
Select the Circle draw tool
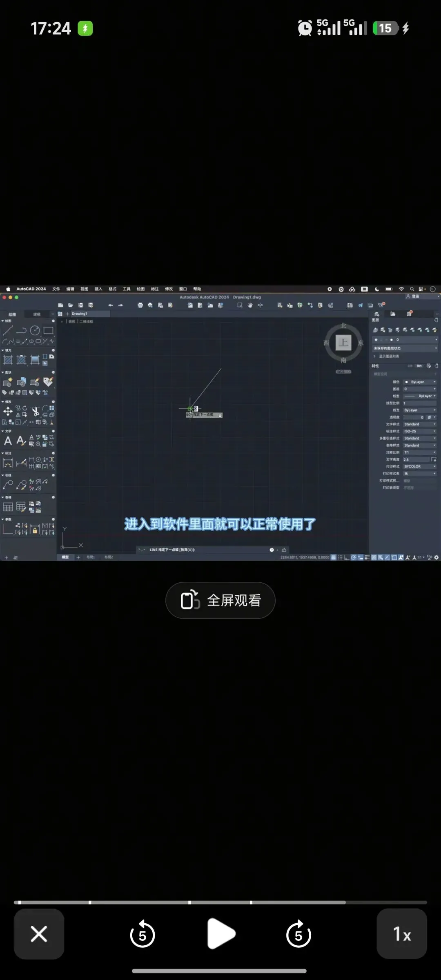click(35, 330)
